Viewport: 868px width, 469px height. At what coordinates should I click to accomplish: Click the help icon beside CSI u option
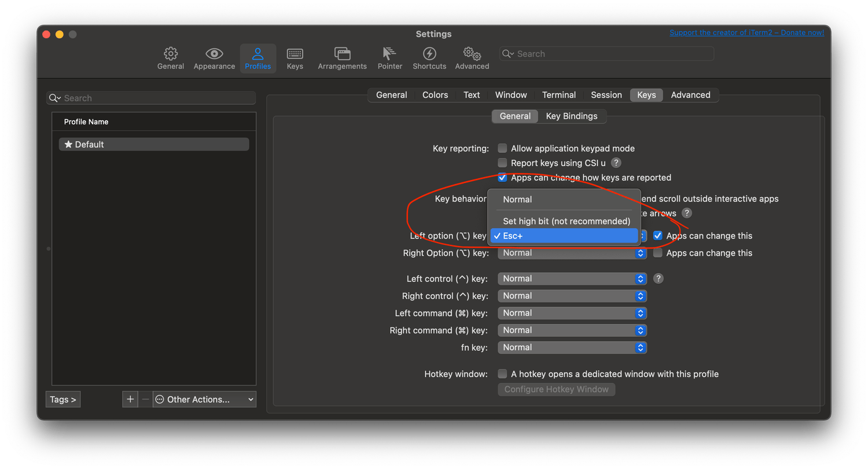pyautogui.click(x=616, y=163)
